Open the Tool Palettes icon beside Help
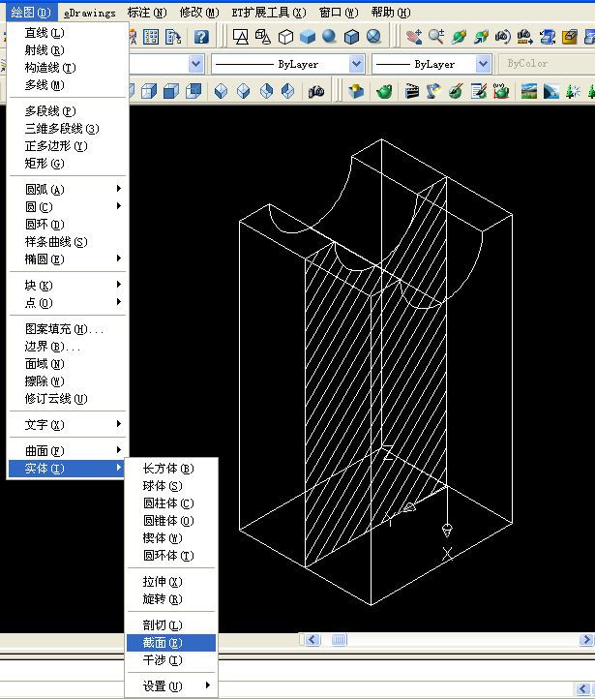Image resolution: width=595 pixels, height=700 pixels. (173, 37)
